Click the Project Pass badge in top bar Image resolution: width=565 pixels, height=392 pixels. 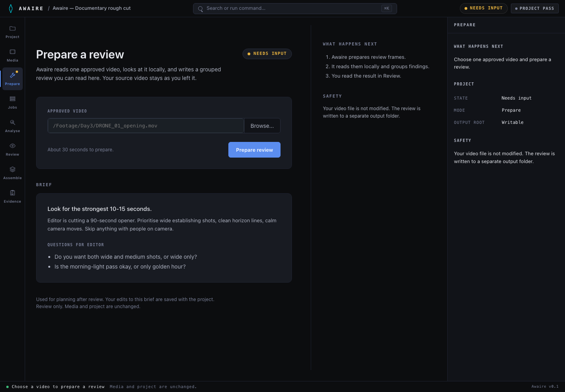pos(534,8)
